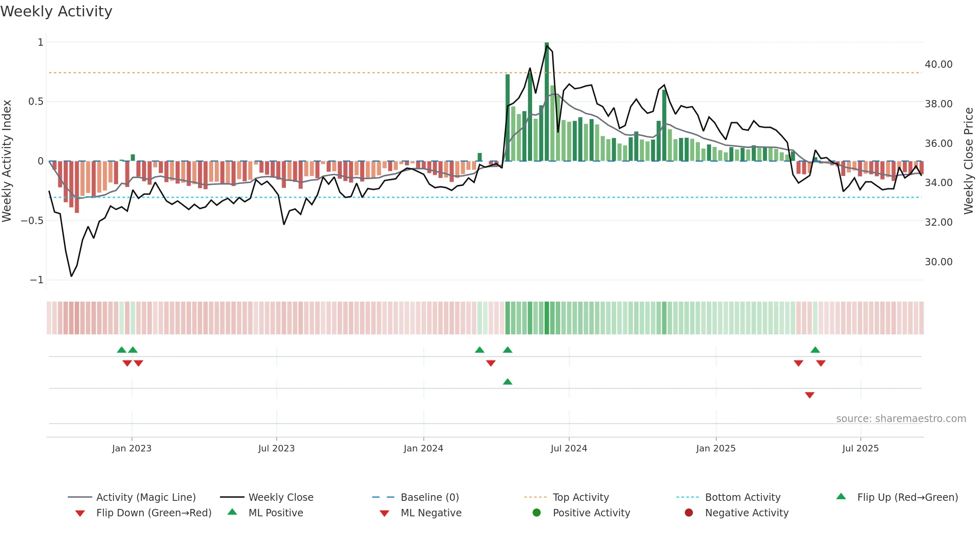Toggle ML Positive legend entry
Image resolution: width=980 pixels, height=551 pixels.
tap(265, 513)
